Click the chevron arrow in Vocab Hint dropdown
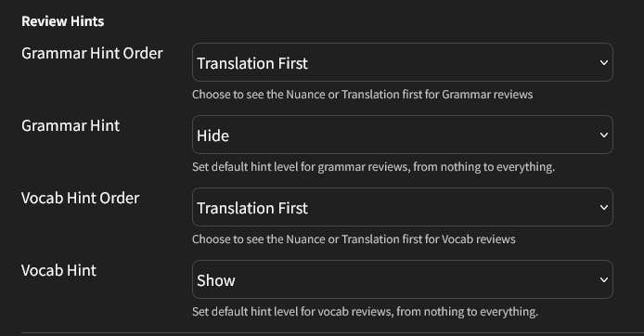The height and width of the screenshot is (336, 644). (x=604, y=279)
